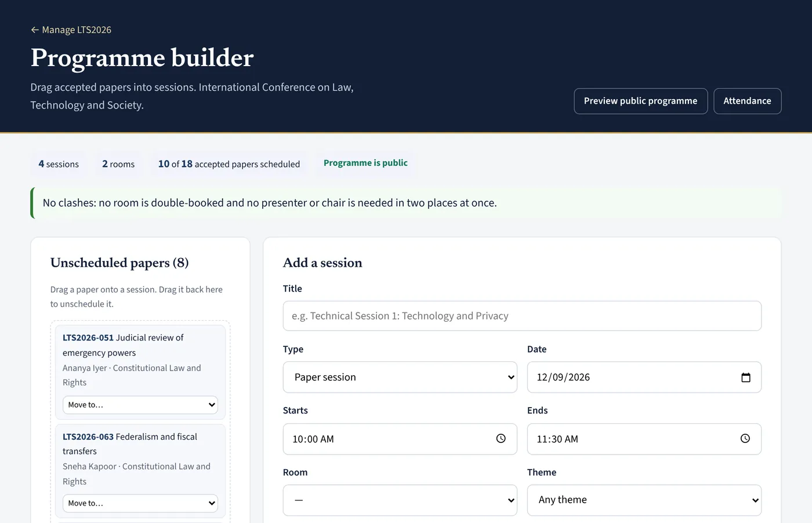Screen dimensions: 812x523
Task: Open the Attendance page
Action: [x=748, y=101]
